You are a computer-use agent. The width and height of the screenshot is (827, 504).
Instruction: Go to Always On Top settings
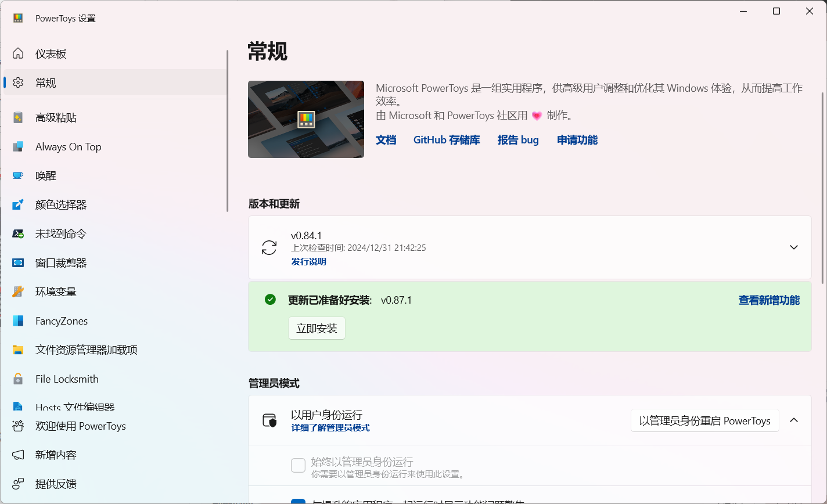point(115,146)
